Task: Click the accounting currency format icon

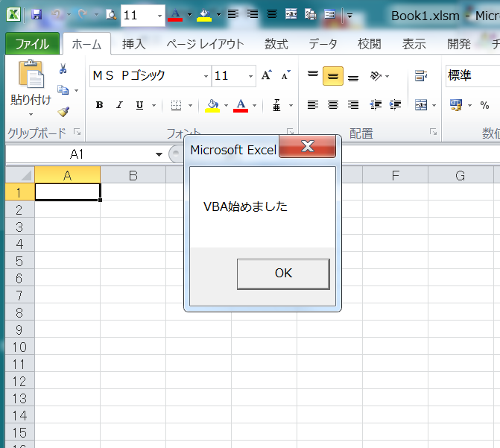Action: [456, 104]
